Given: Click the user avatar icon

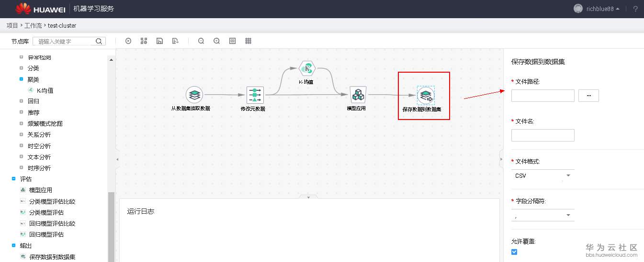Looking at the screenshot, I should pos(578,9).
